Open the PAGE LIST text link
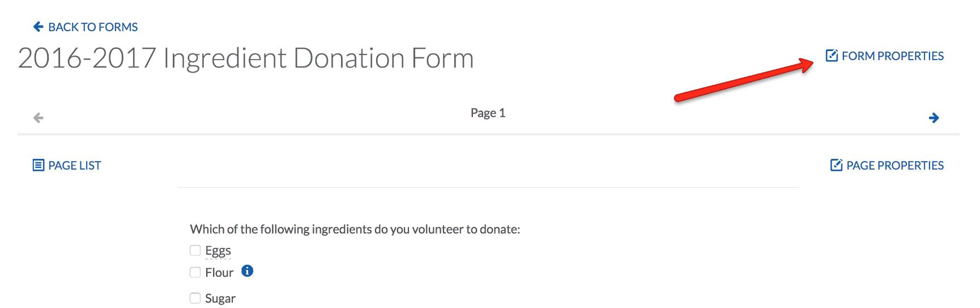Screen dimensions: 980x308 point(74,166)
